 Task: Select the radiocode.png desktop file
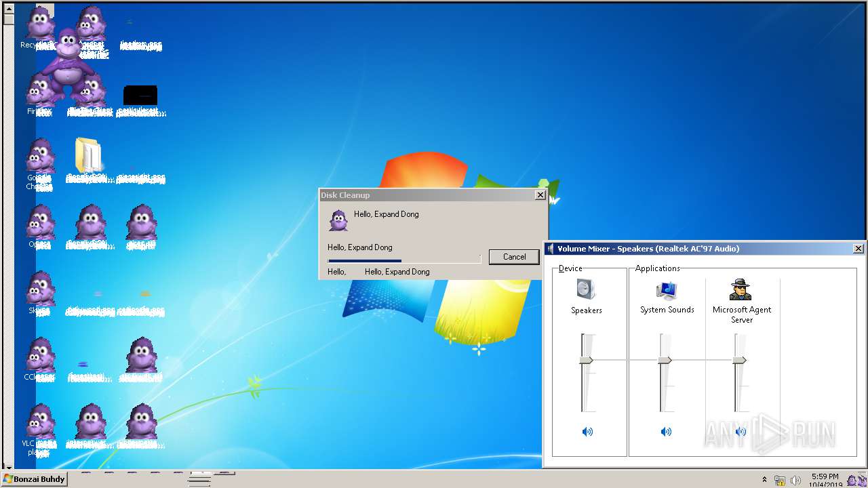coord(141,303)
